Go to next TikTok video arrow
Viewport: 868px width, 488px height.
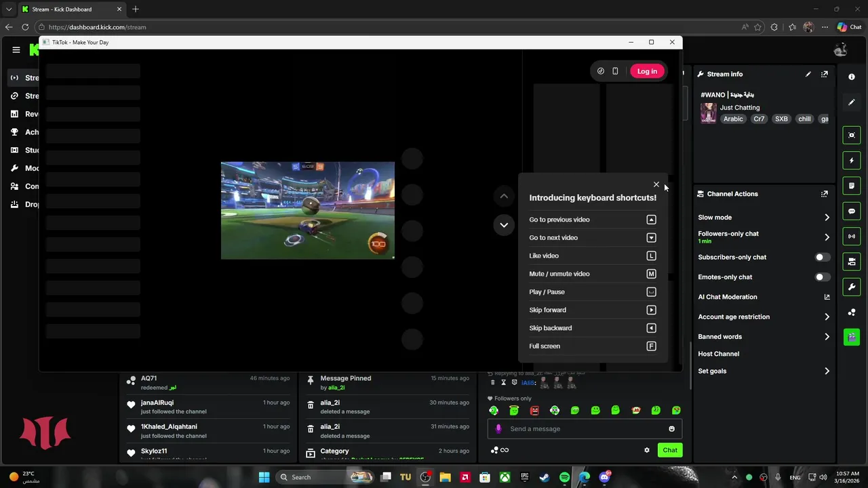click(x=504, y=225)
